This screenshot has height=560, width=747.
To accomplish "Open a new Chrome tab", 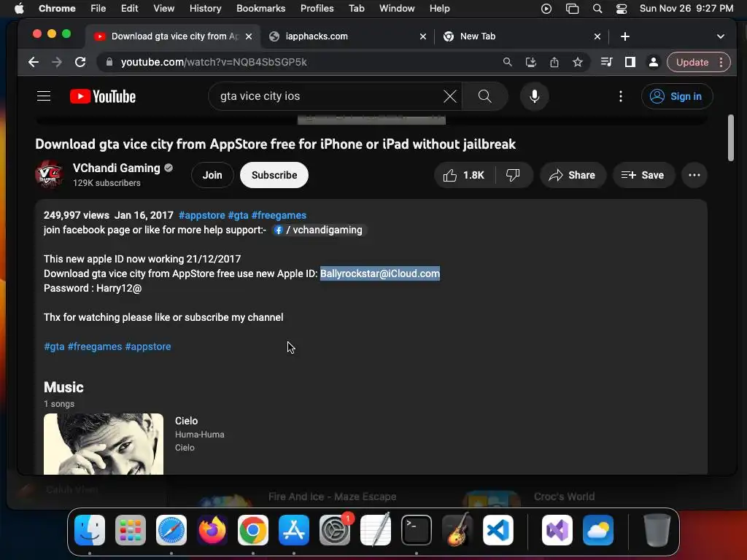I will (625, 36).
